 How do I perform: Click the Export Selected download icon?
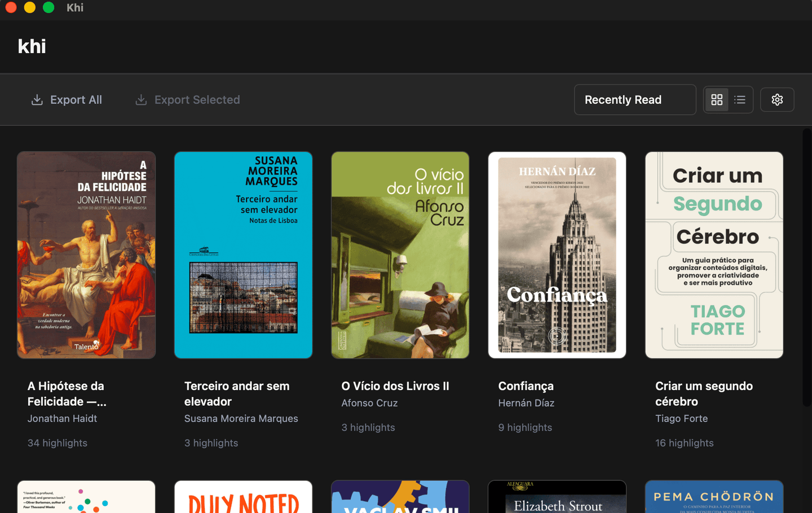141,100
